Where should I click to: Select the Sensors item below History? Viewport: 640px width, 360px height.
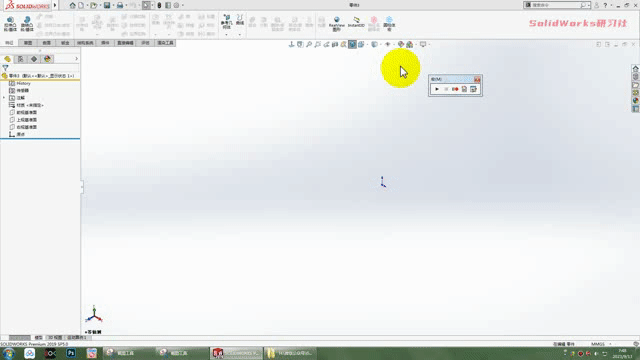(19, 91)
